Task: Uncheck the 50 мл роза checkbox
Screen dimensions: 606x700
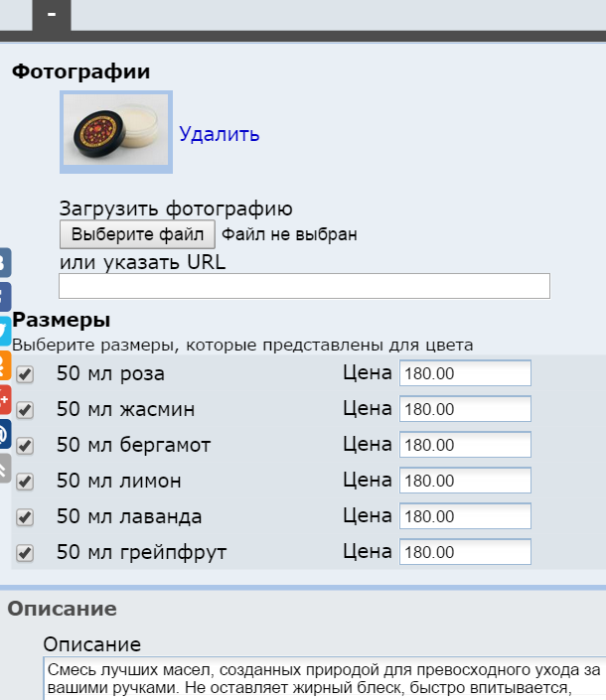Action: tap(25, 374)
